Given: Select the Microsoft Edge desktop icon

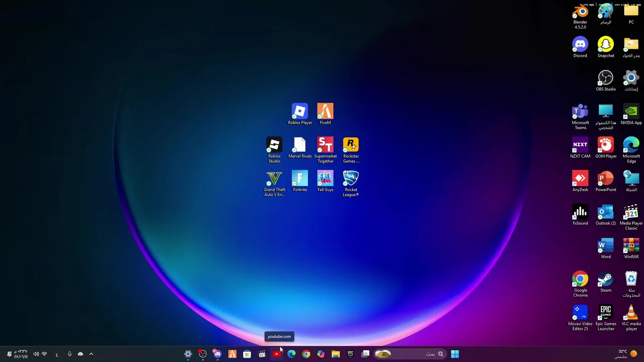Looking at the screenshot, I should (x=631, y=150).
